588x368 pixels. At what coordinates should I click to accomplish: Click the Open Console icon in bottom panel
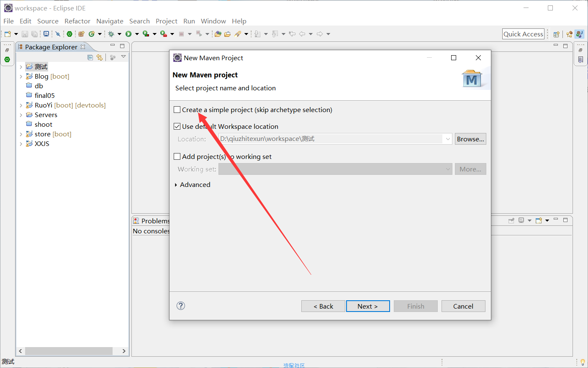[539, 220]
